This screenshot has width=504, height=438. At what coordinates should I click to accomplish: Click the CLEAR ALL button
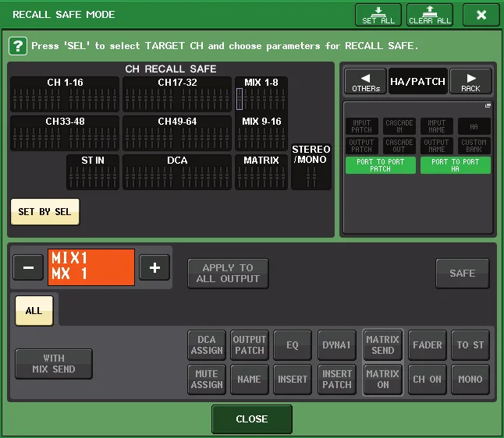pyautogui.click(x=430, y=15)
